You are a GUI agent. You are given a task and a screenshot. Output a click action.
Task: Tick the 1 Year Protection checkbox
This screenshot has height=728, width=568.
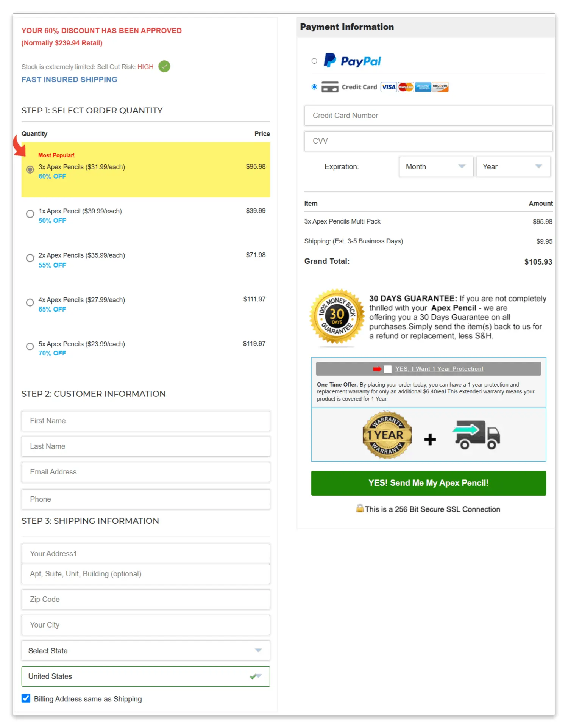pyautogui.click(x=388, y=369)
